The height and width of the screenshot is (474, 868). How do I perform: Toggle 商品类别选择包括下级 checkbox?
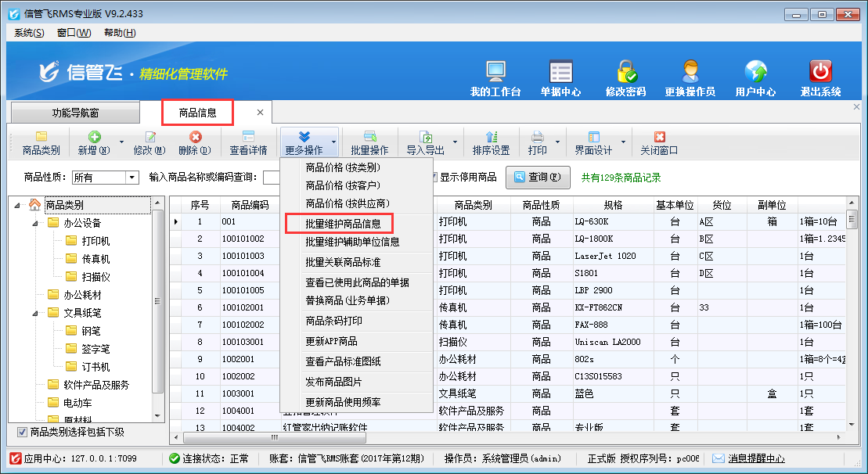tap(22, 432)
